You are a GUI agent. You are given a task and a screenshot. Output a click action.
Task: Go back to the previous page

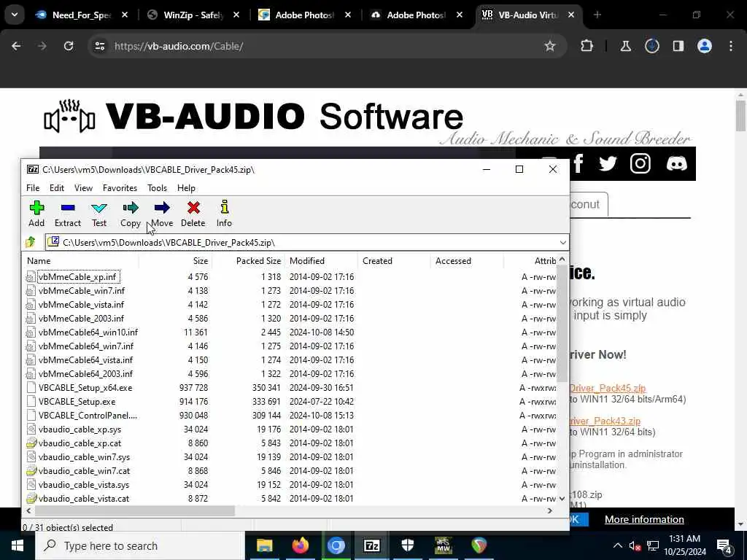(x=16, y=46)
